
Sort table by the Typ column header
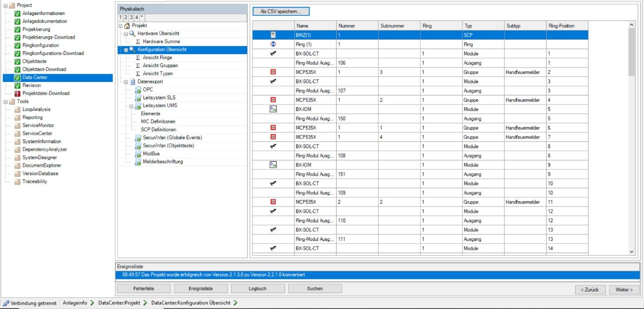tap(483, 26)
